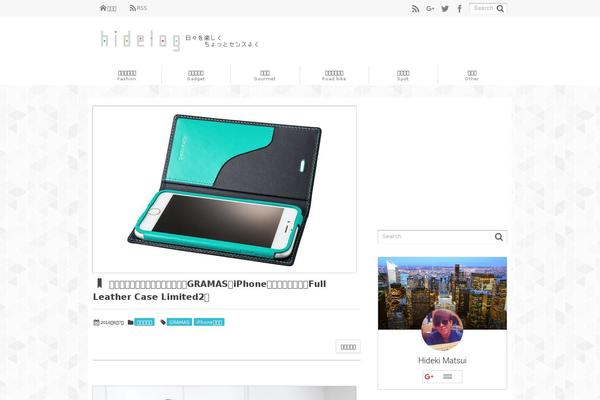Open the read-more button below tags

348,347
